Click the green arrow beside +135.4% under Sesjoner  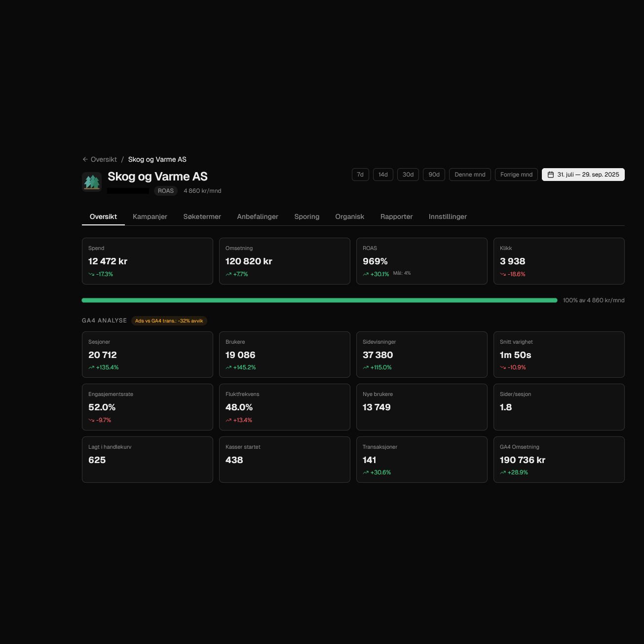[x=91, y=367]
